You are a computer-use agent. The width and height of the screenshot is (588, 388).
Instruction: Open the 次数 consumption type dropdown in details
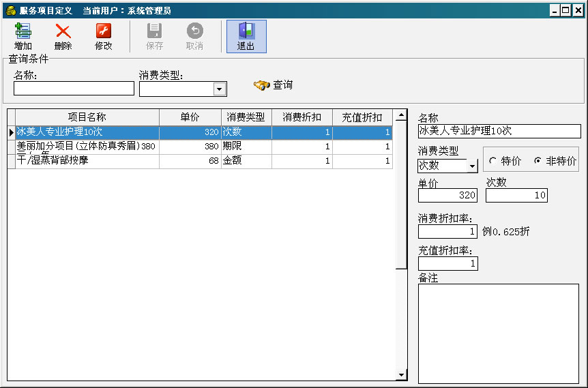pyautogui.click(x=472, y=166)
